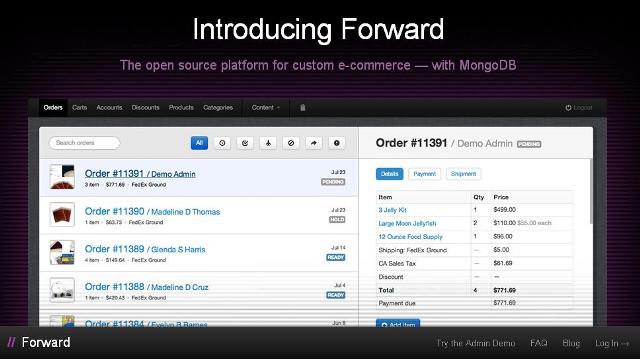The image size is (640, 360).
Task: Filter orders by exclamation alert icon
Action: pos(336,143)
